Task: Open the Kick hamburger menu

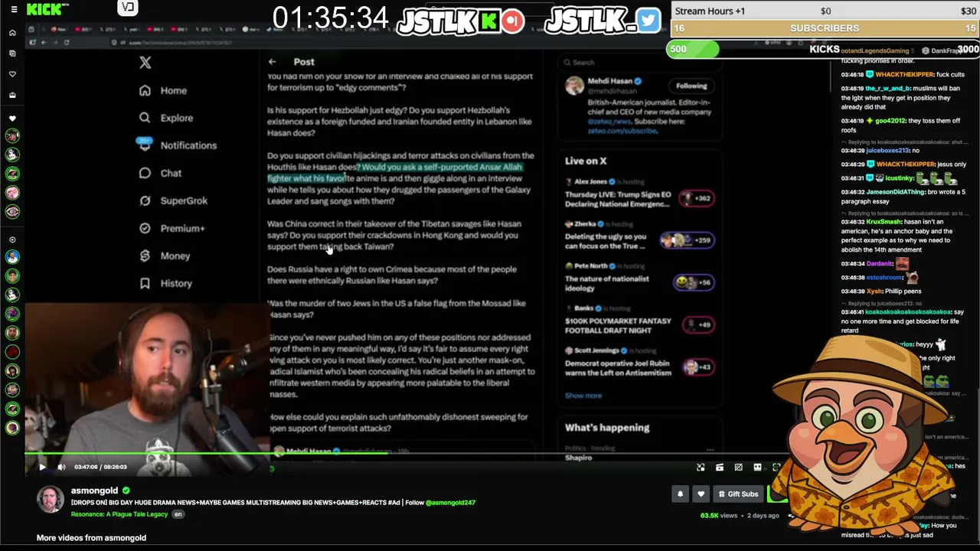Action: 13,9
